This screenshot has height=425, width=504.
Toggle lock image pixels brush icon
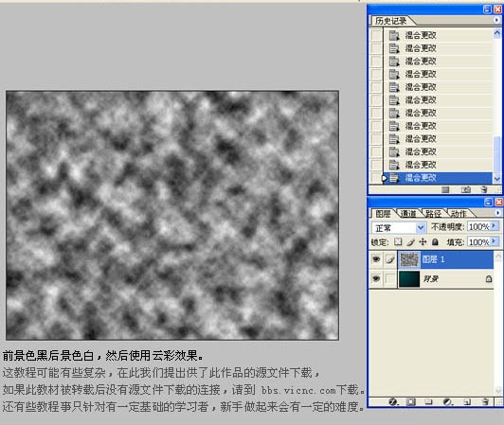pyautogui.click(x=410, y=241)
